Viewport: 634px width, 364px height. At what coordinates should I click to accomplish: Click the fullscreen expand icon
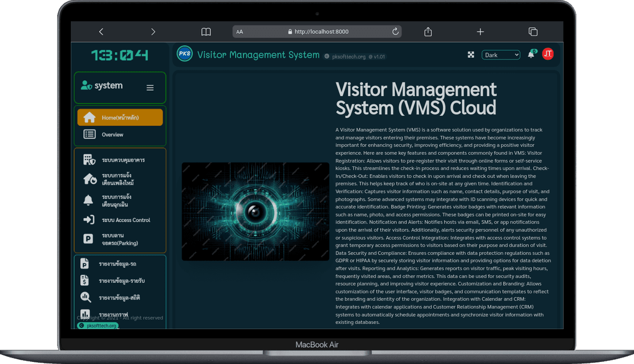click(x=471, y=54)
